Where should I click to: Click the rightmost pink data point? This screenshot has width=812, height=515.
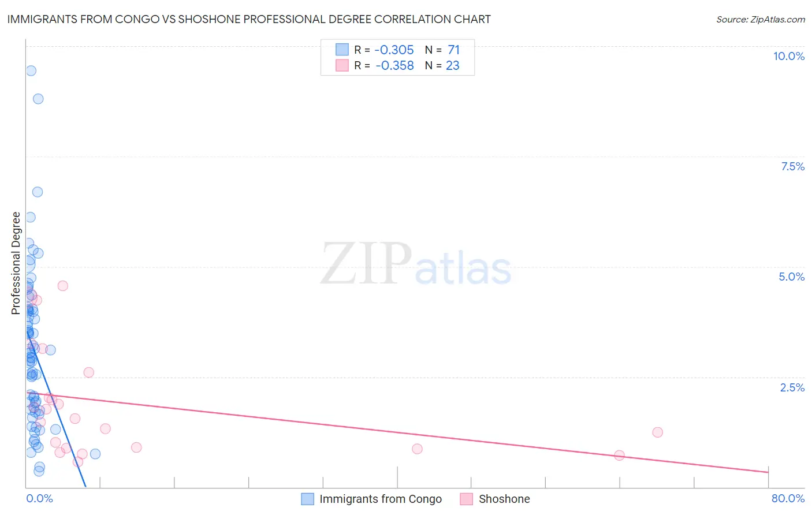657,432
